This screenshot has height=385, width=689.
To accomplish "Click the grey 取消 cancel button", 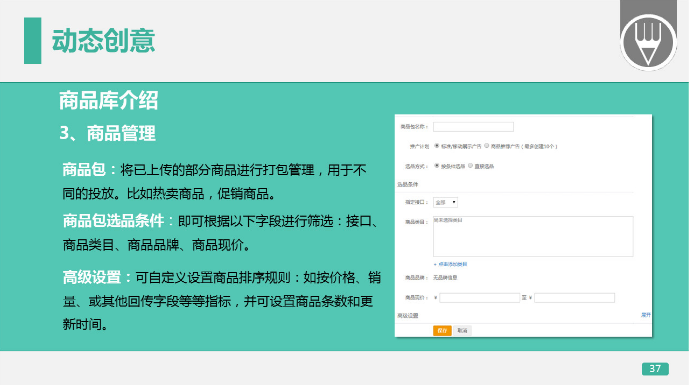I will coord(462,331).
